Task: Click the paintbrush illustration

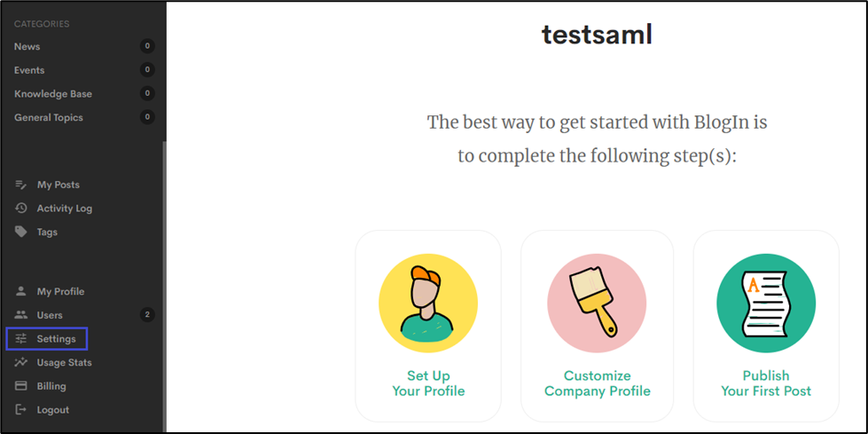Action: pyautogui.click(x=597, y=302)
